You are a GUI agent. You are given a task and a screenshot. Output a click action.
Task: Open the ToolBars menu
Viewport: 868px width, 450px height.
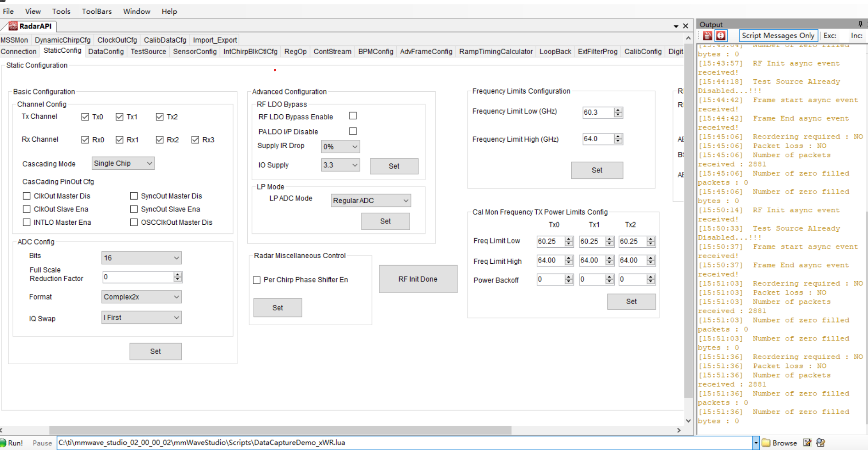click(97, 11)
